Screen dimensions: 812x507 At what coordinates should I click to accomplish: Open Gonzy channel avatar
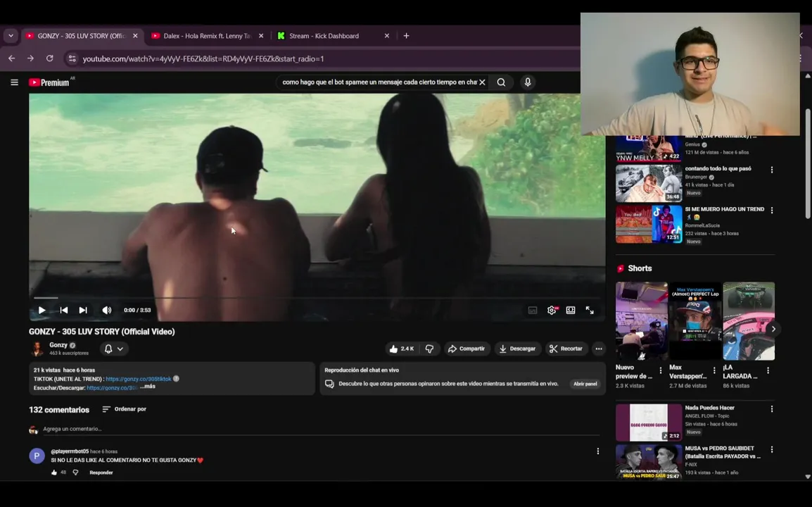coord(37,349)
